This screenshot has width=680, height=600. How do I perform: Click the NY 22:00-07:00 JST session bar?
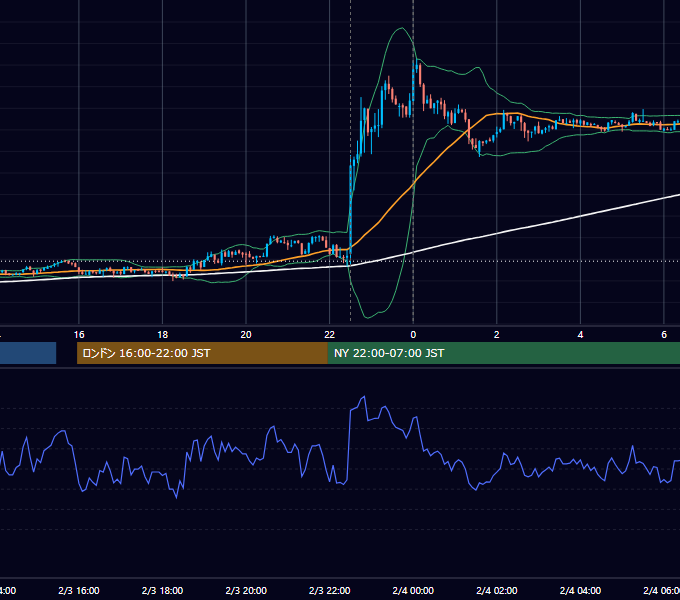click(x=503, y=353)
